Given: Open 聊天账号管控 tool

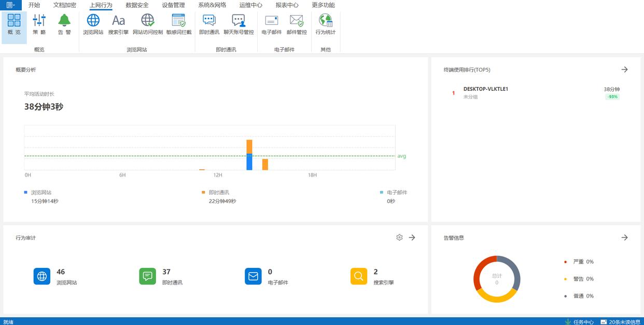Looking at the screenshot, I should [x=239, y=24].
